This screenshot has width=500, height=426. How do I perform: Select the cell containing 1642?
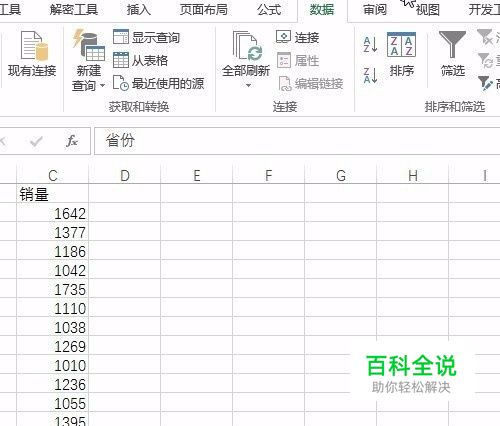(x=53, y=213)
